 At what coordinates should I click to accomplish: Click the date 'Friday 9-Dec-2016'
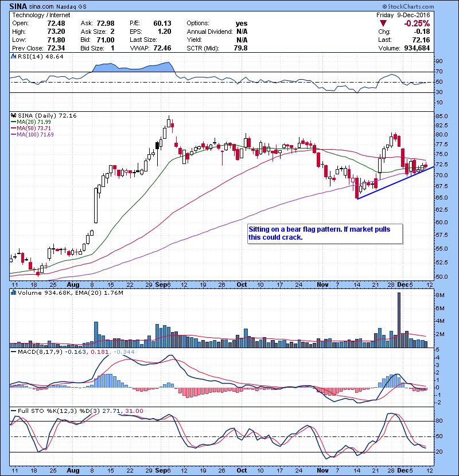pyautogui.click(x=403, y=15)
